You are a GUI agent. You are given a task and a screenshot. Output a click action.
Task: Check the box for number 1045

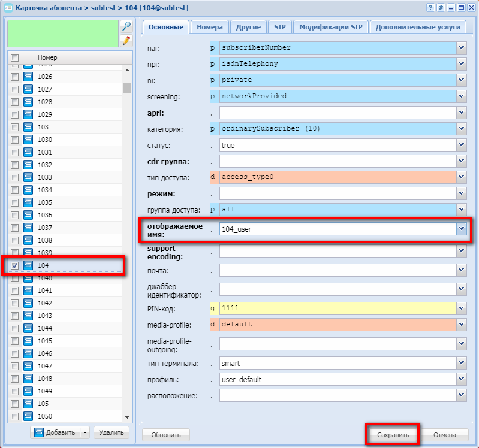click(14, 341)
